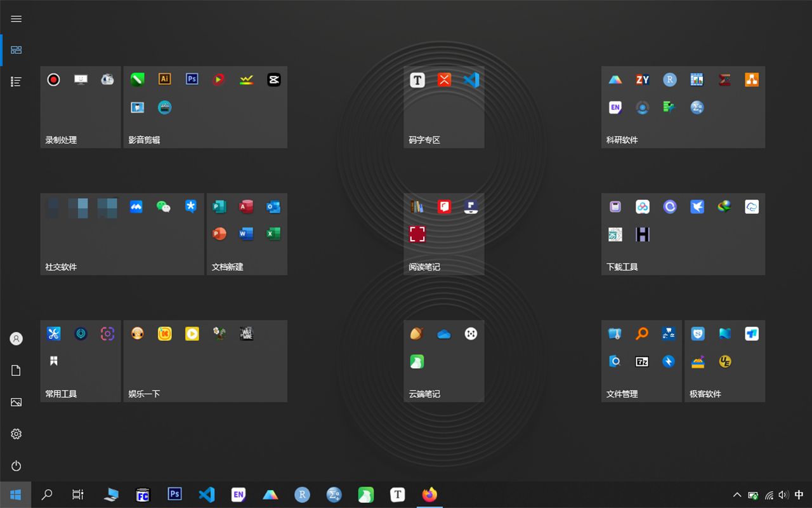Show hidden system tray icons

737,495
